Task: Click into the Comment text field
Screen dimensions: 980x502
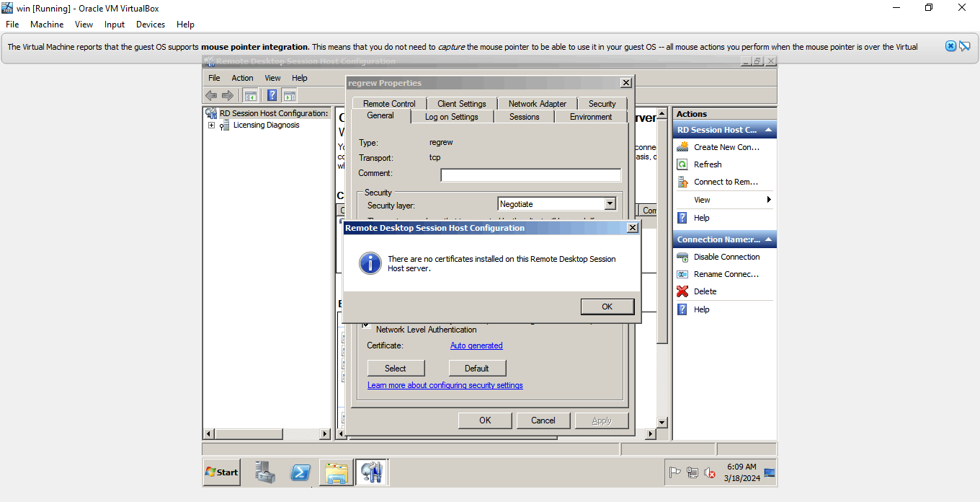Action: tap(531, 175)
